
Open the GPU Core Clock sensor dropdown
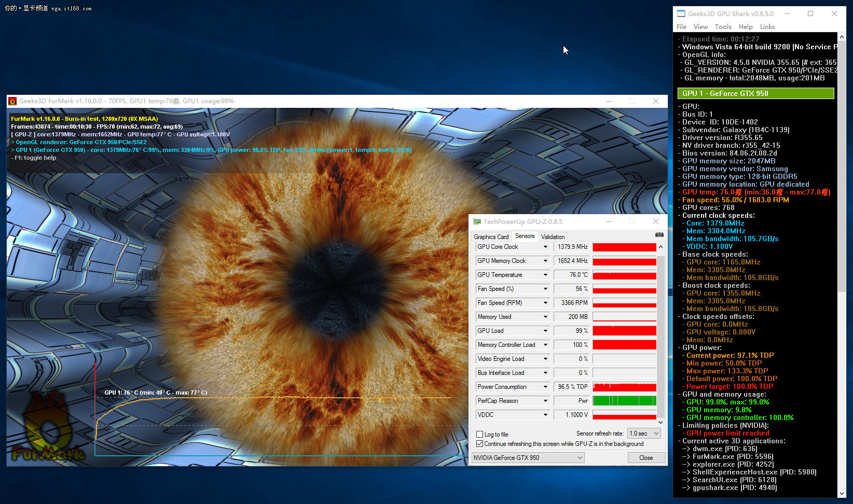pos(545,247)
